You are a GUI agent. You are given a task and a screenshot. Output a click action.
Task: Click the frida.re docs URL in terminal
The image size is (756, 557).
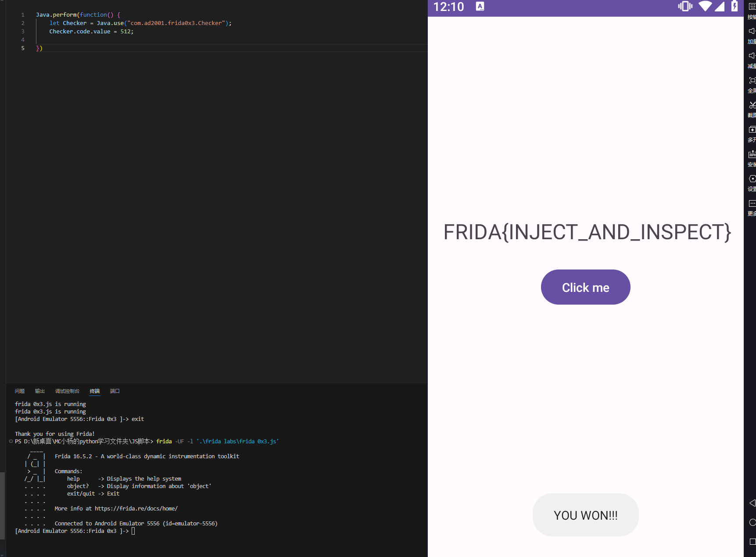[x=136, y=509]
